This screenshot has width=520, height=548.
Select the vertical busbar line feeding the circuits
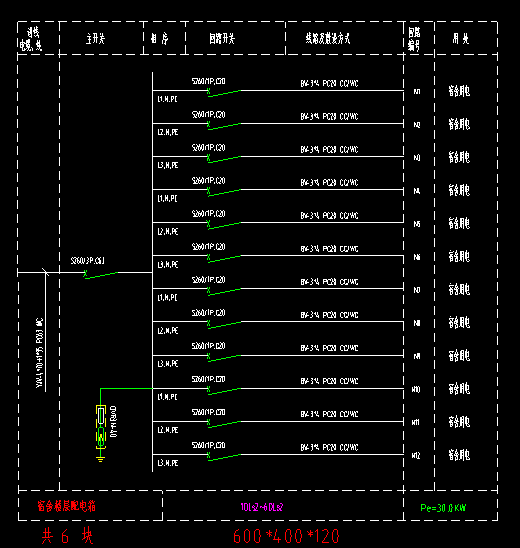click(152, 272)
